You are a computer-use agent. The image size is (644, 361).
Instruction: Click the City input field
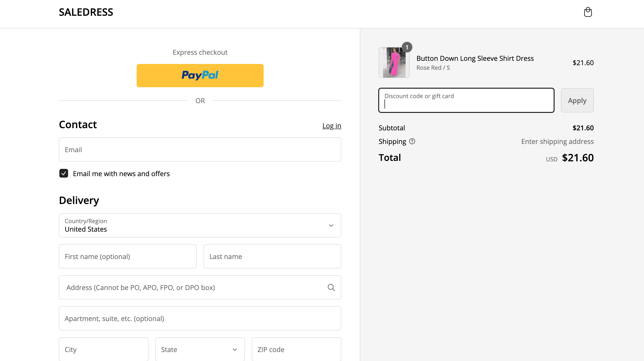pos(104,350)
